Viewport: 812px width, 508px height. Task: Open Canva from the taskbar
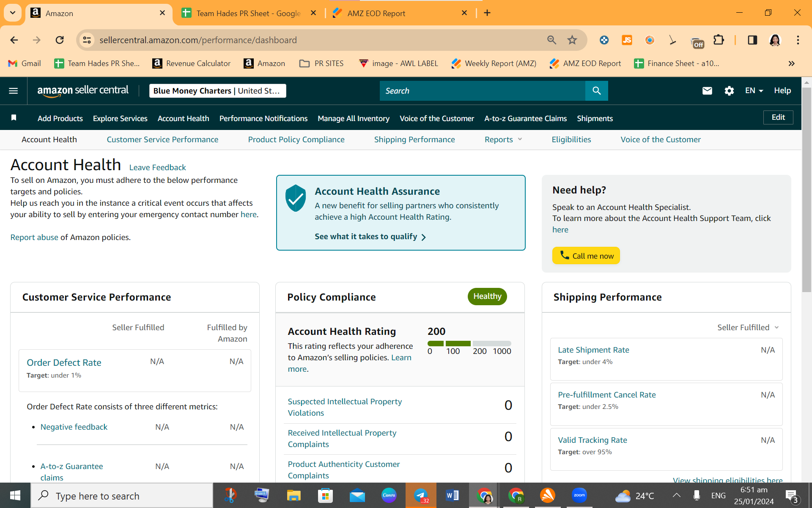click(x=389, y=496)
